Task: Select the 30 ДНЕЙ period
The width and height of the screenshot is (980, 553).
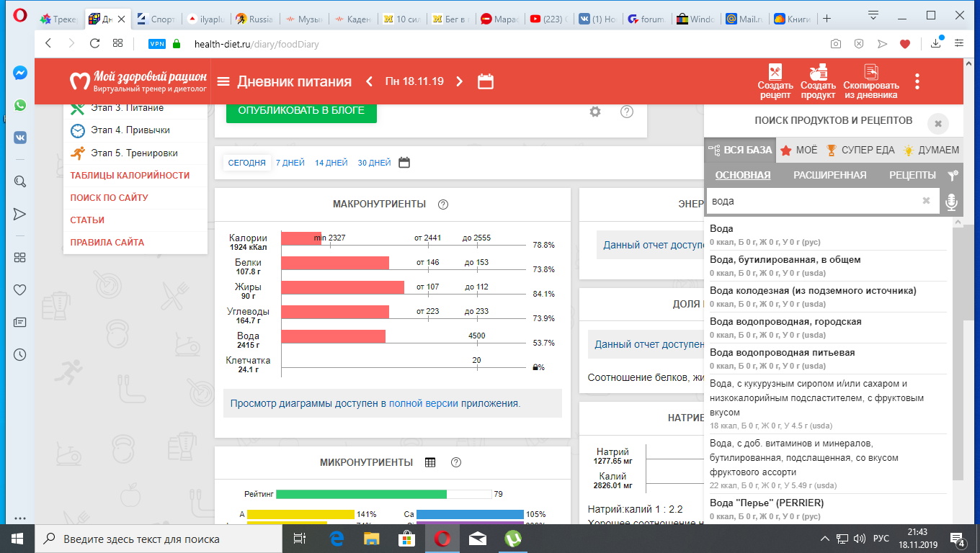Action: click(x=375, y=163)
